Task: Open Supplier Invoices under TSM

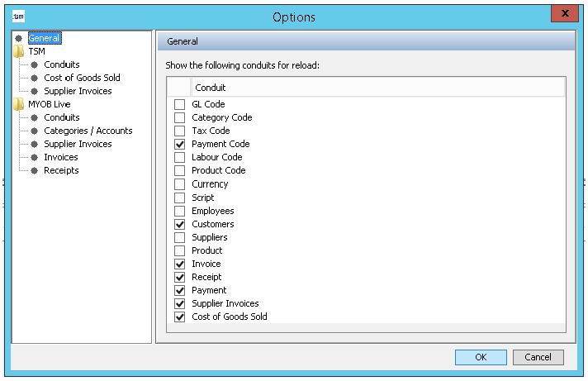Action: (78, 91)
